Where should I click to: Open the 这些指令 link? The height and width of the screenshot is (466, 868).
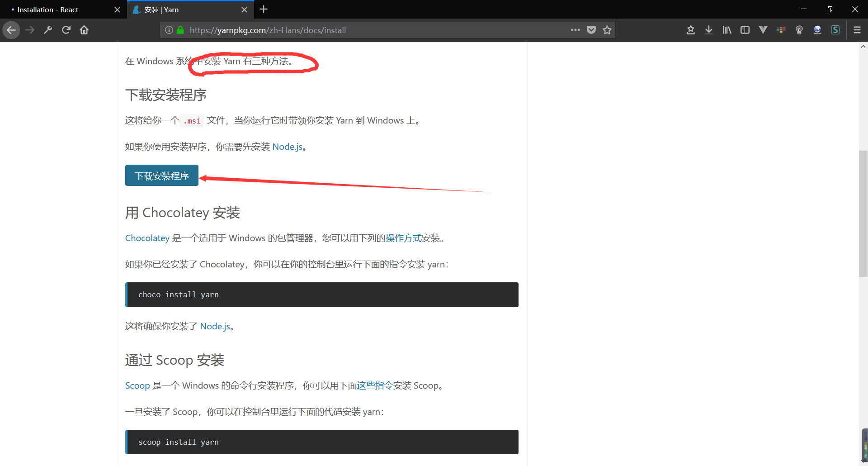[x=375, y=385]
